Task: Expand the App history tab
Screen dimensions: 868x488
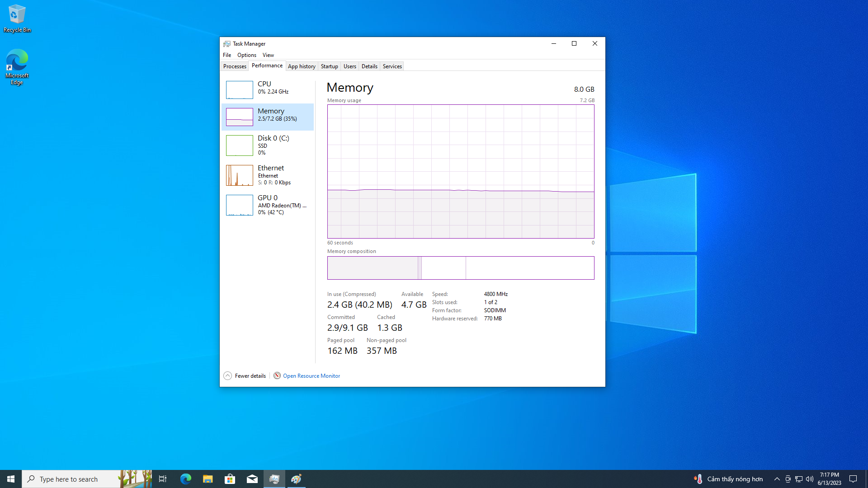Action: [x=301, y=66]
